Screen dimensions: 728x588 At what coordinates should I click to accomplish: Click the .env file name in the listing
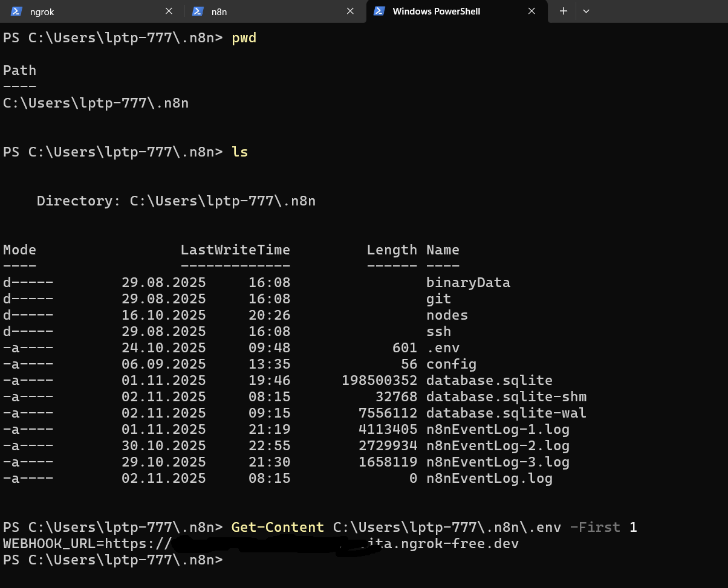pyautogui.click(x=443, y=348)
